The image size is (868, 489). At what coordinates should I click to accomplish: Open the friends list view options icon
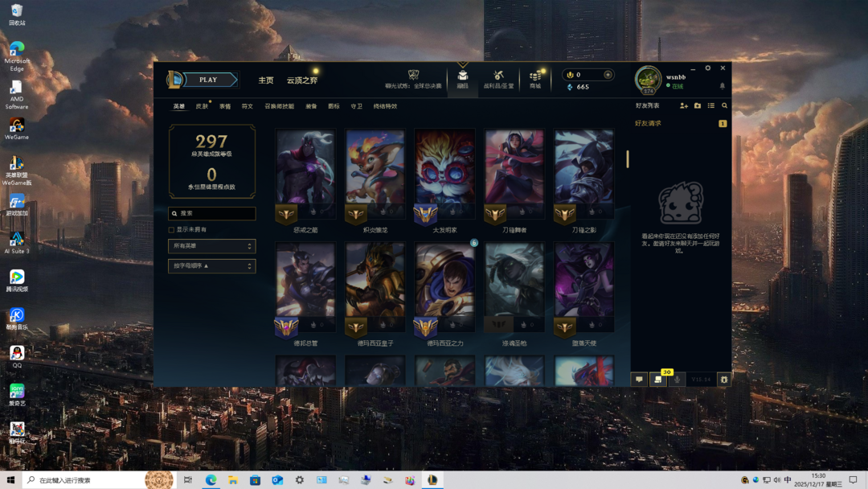click(710, 106)
